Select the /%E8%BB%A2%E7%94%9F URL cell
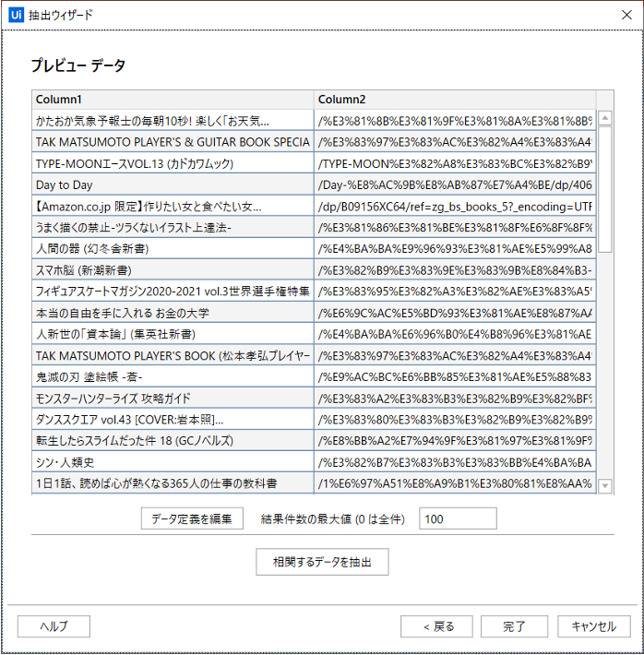 (455, 441)
